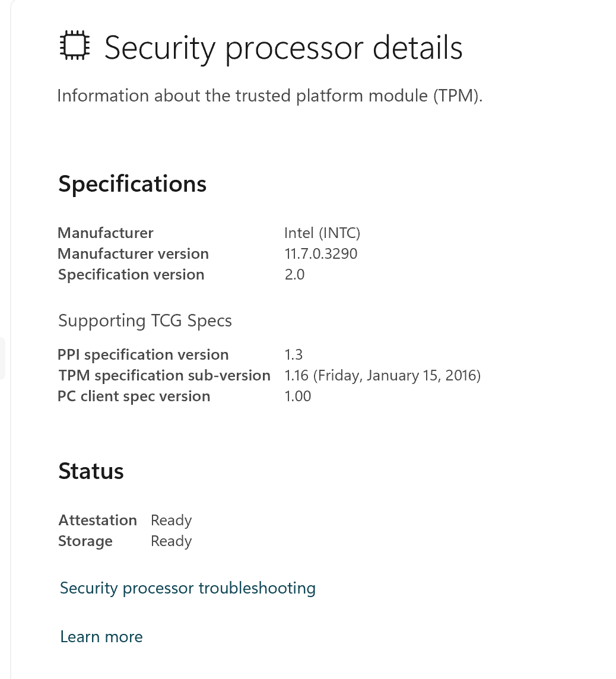
Task: Click the Supporting TCG Specs subheading
Action: [x=145, y=321]
